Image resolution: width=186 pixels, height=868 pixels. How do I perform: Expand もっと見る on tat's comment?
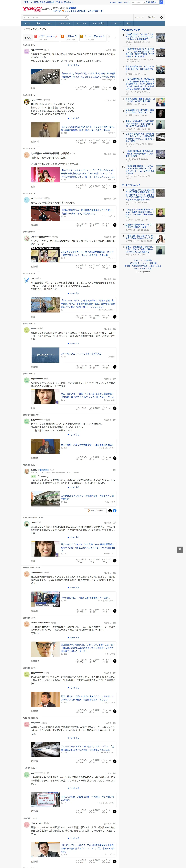(74, 588)
